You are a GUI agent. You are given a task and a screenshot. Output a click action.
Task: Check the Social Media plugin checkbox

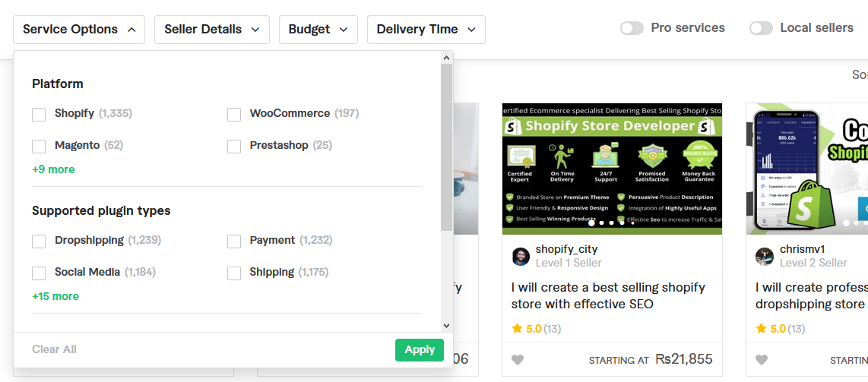(x=39, y=273)
